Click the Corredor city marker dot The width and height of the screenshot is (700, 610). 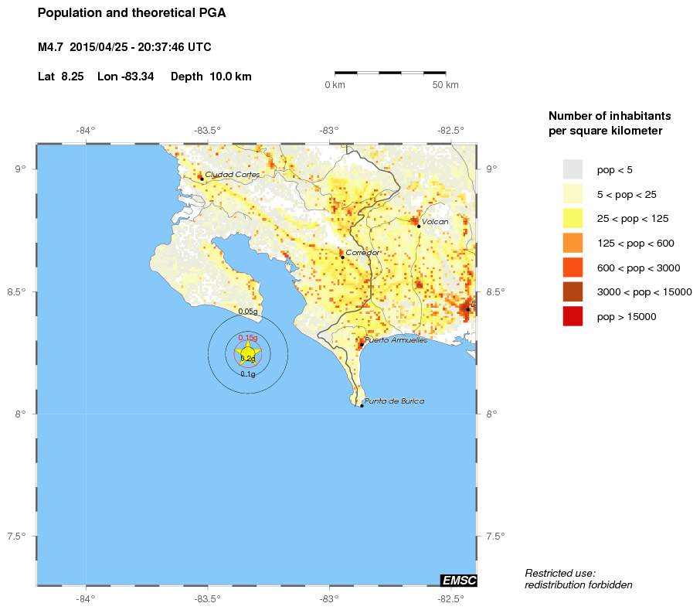pyautogui.click(x=342, y=257)
